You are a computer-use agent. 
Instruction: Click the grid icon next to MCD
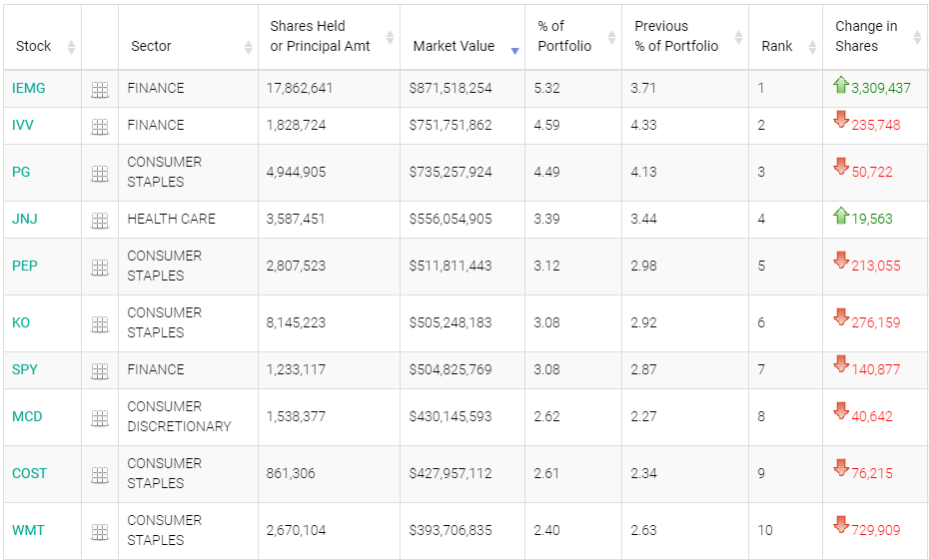[x=100, y=418]
